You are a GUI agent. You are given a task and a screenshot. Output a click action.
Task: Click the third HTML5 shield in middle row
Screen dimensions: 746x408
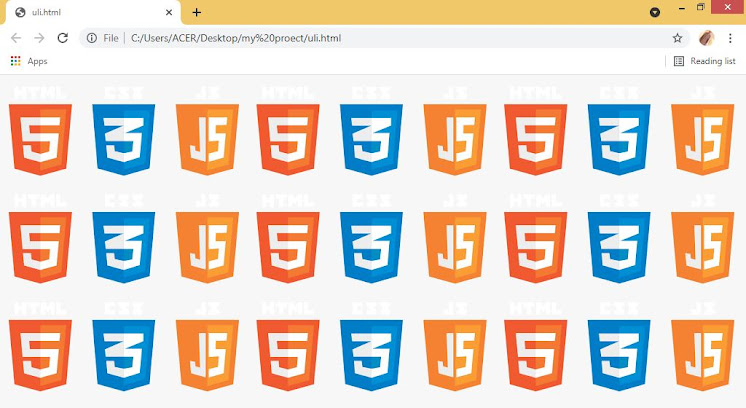(536, 247)
